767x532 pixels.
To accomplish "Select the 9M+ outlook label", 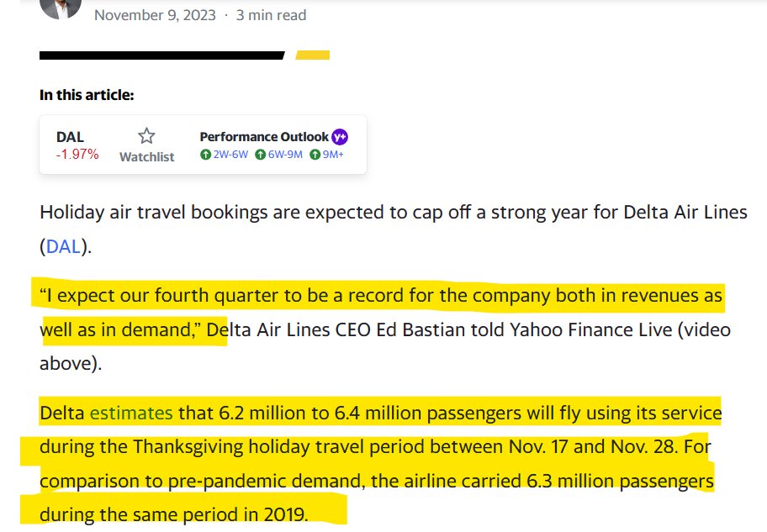I will click(x=334, y=155).
